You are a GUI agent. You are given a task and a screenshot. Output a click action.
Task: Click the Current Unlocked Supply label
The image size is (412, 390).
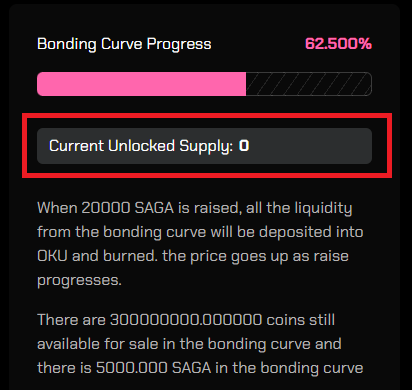(141, 146)
